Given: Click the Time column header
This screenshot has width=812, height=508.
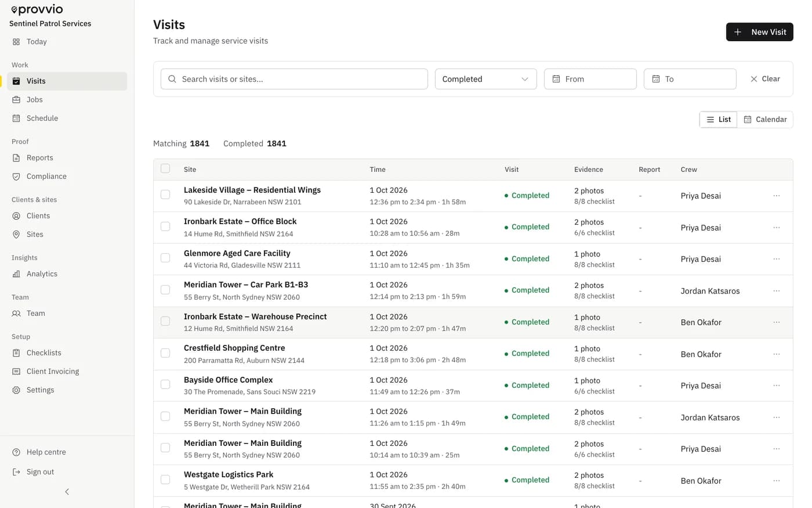Looking at the screenshot, I should click(x=378, y=170).
